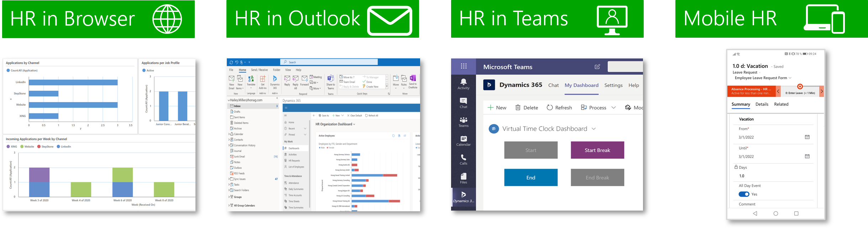
Task: Click Delete in the Teams dashboard toolbar
Action: point(527,107)
